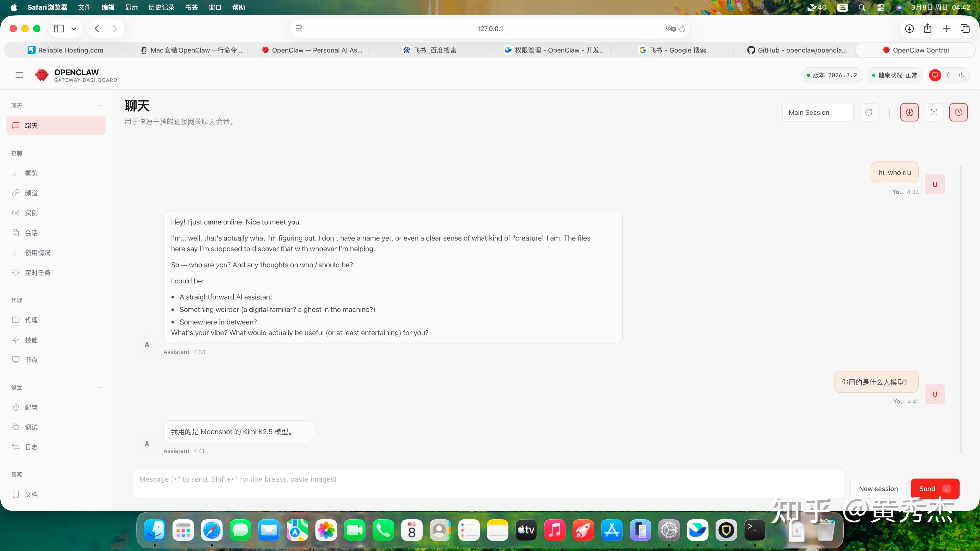Image resolution: width=980 pixels, height=551 pixels.
Task: Switch to dark theme using the moon icon
Action: pyautogui.click(x=961, y=75)
